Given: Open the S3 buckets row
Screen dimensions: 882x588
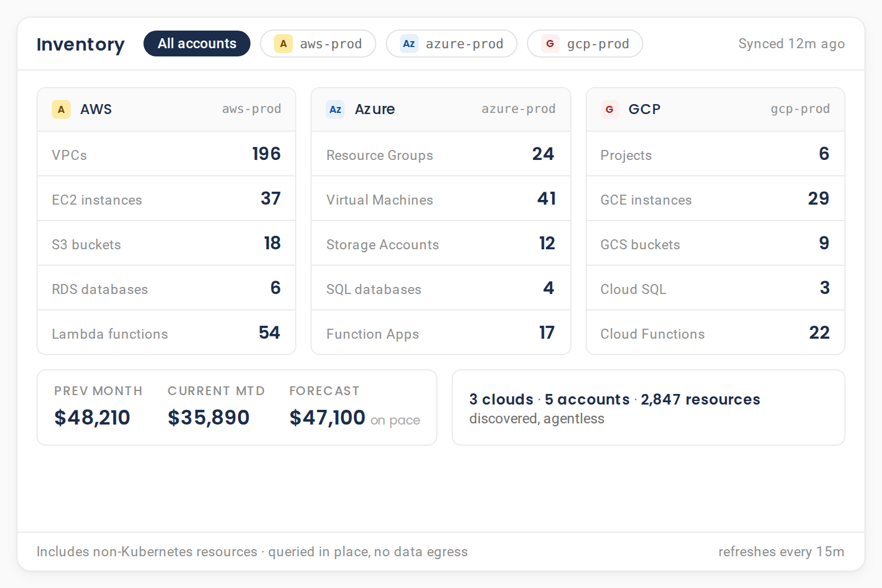Looking at the screenshot, I should coord(166,243).
